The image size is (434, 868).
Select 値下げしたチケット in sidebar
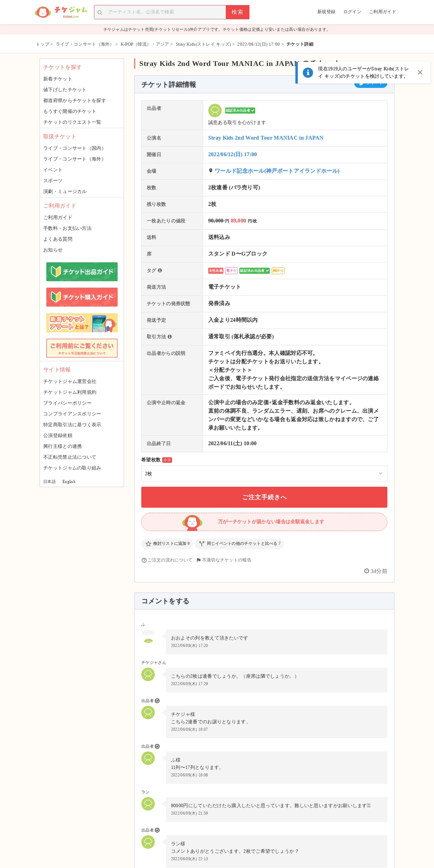[x=65, y=90]
